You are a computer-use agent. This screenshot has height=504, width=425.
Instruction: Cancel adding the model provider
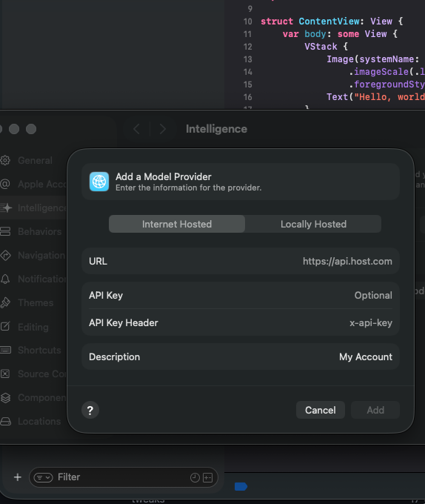[x=321, y=410]
